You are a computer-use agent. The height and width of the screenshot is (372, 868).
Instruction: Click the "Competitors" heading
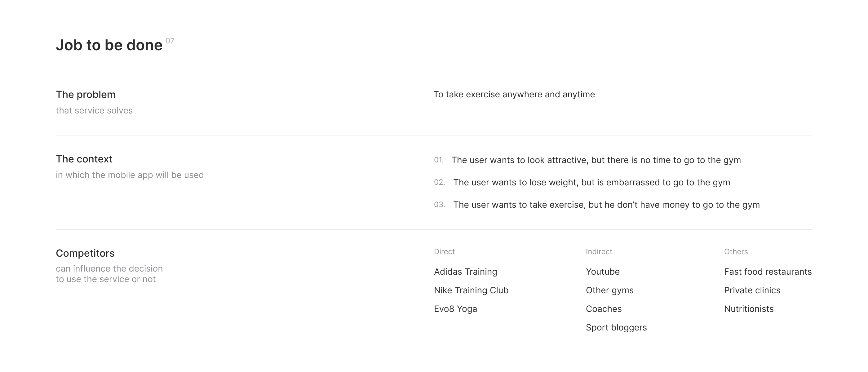(x=85, y=253)
